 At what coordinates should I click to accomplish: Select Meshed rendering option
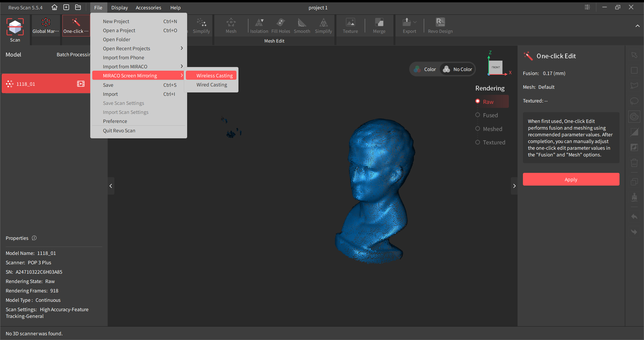[489, 129]
